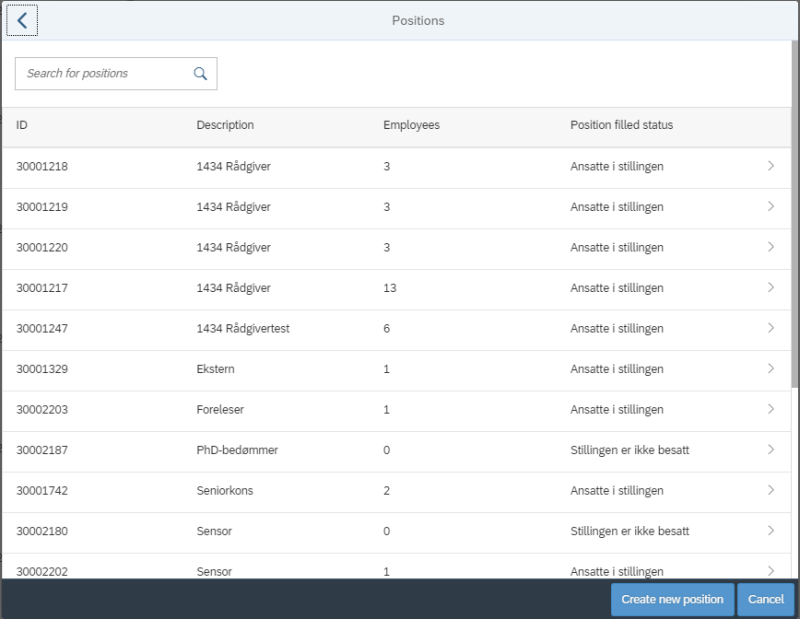Focus the Search for positions field

point(116,73)
